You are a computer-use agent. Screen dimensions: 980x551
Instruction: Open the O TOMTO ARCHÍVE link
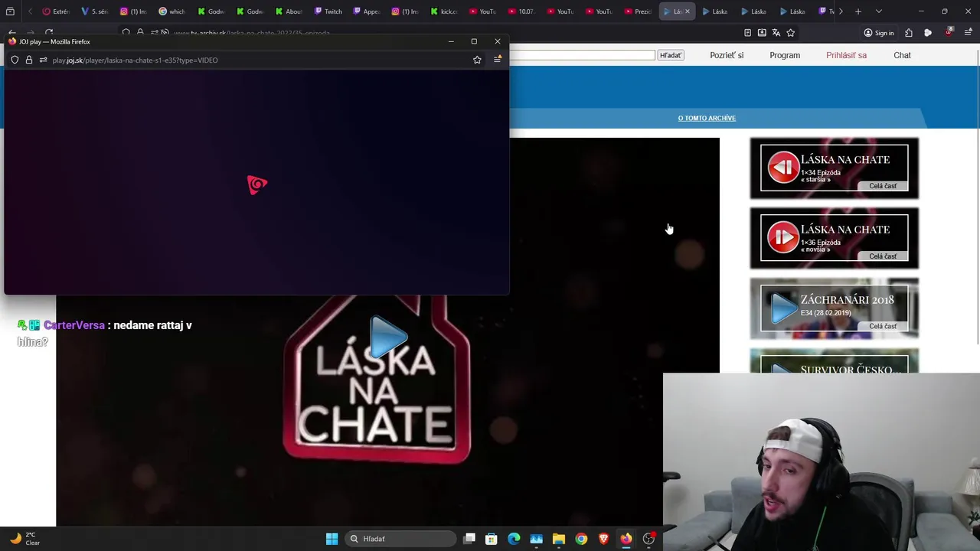(707, 118)
